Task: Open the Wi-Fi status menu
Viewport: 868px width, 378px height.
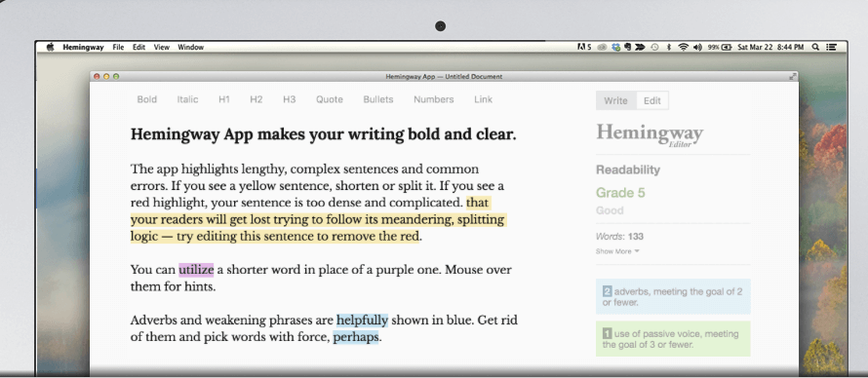Action: pos(683,48)
